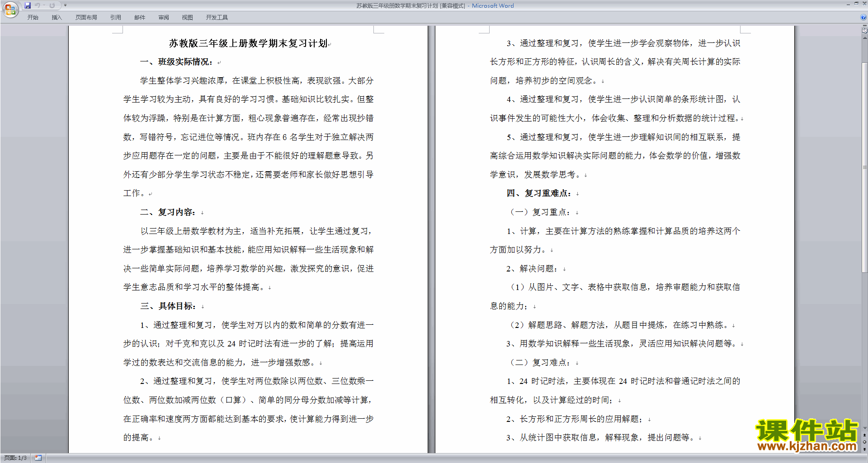This screenshot has height=463, width=868.
Task: Click the split bar above the vertical scrollbar
Action: [865, 26]
